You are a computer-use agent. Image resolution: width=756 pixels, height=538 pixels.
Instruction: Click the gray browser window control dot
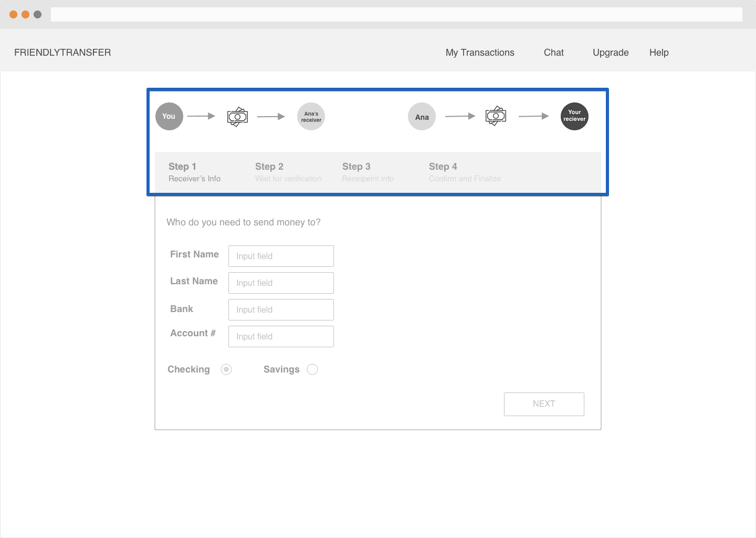click(x=37, y=14)
